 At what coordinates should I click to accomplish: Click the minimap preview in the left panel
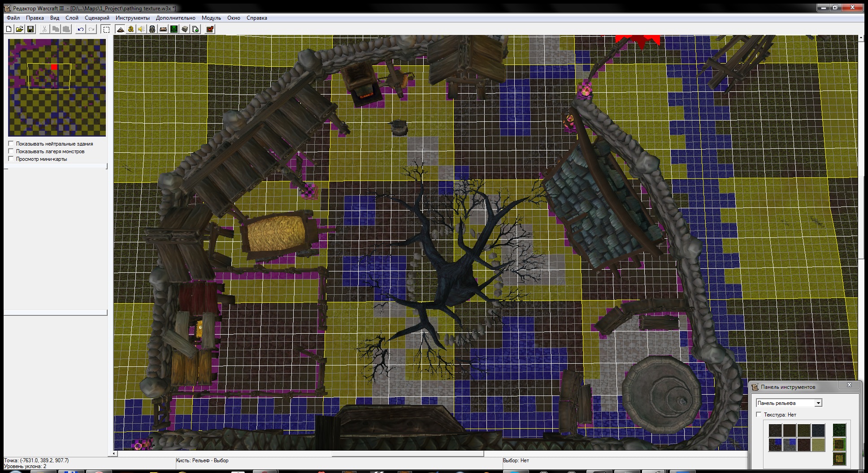coord(57,87)
